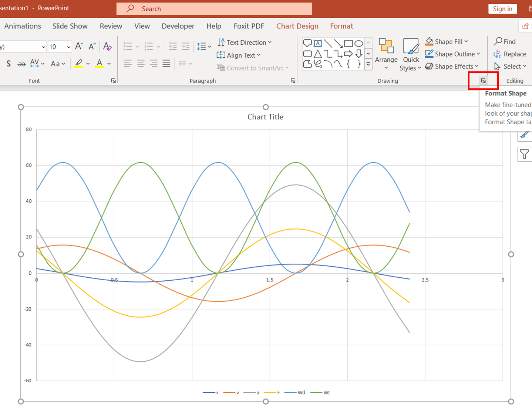Screen dimensions: 532x416
Task: Open the Developer tab
Action: pyautogui.click(x=178, y=26)
